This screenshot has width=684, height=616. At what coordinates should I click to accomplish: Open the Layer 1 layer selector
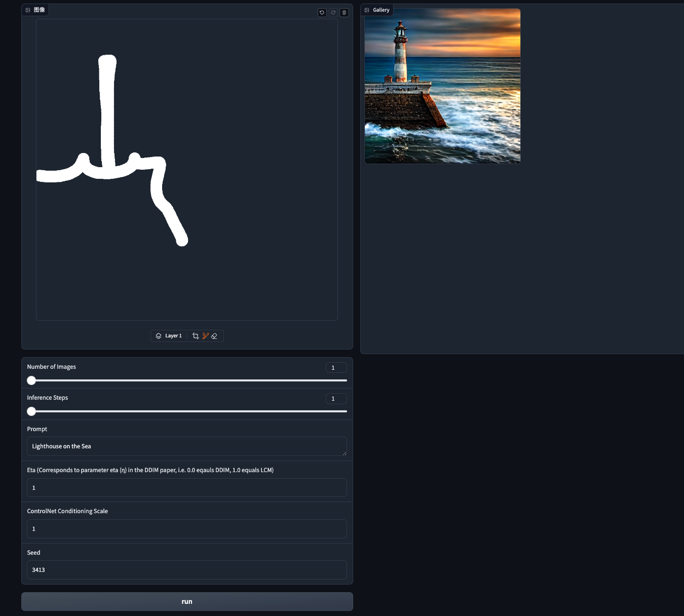173,336
